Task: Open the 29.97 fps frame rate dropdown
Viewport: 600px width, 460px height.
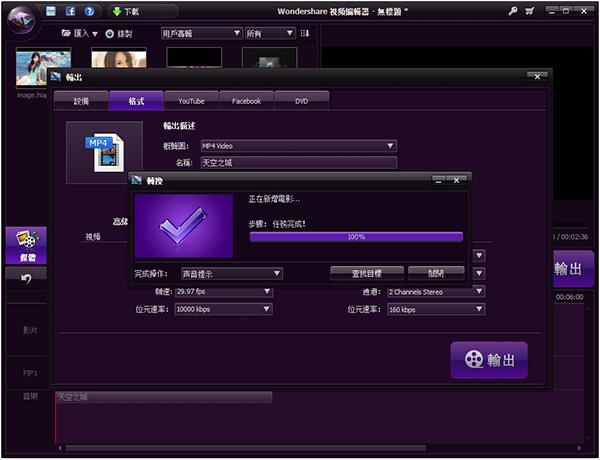Action: (223, 292)
